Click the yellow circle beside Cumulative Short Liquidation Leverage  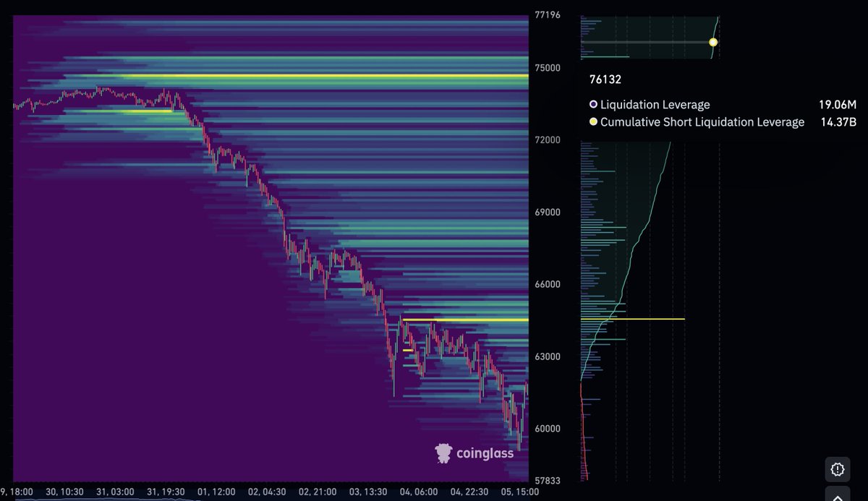click(593, 122)
